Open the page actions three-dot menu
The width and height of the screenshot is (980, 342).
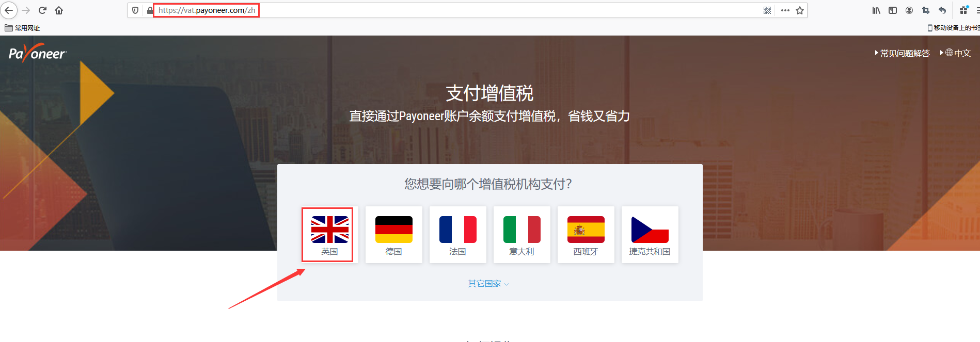click(785, 10)
